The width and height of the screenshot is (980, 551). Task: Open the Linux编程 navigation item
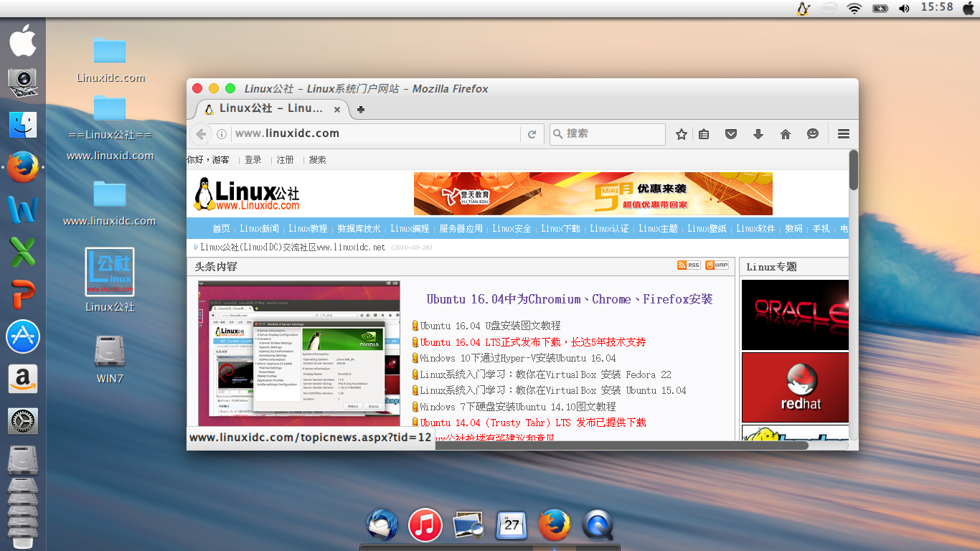pyautogui.click(x=410, y=229)
